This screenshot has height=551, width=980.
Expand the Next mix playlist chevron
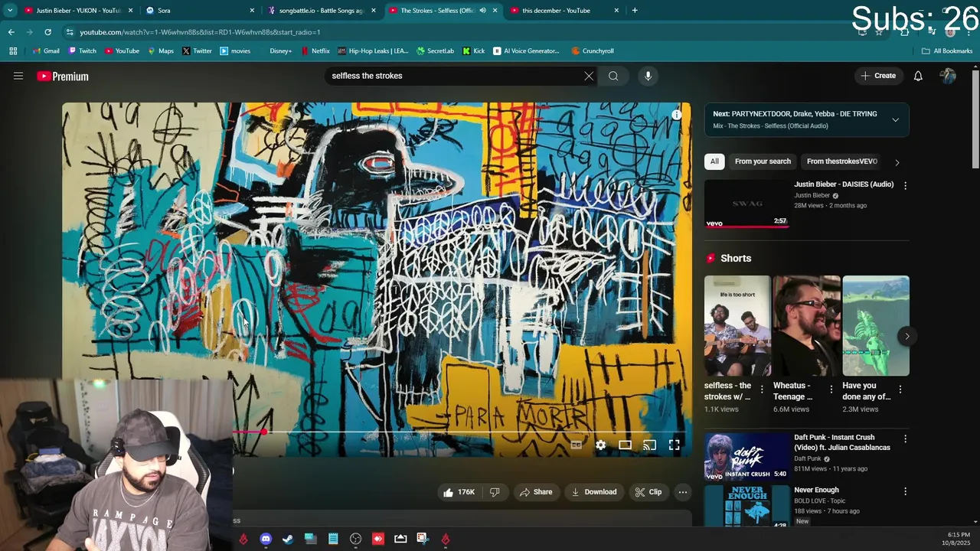(895, 119)
